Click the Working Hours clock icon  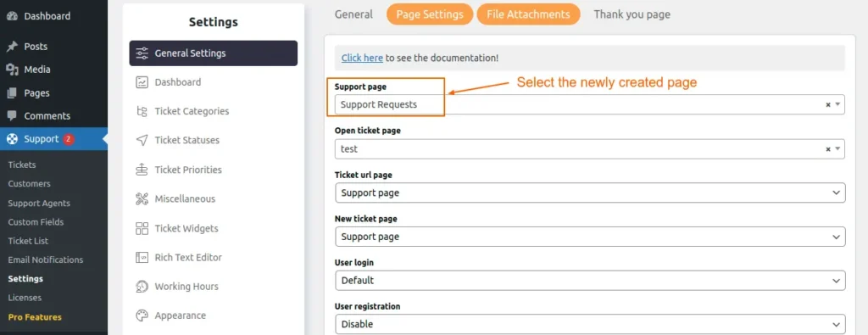142,287
